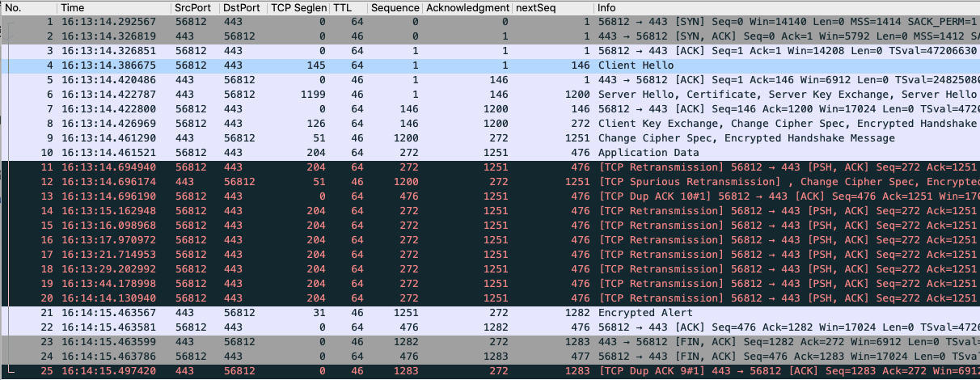Select the TCP Dup ACK 10#1 packet
Viewport: 980px width, 380px height.
(x=485, y=196)
